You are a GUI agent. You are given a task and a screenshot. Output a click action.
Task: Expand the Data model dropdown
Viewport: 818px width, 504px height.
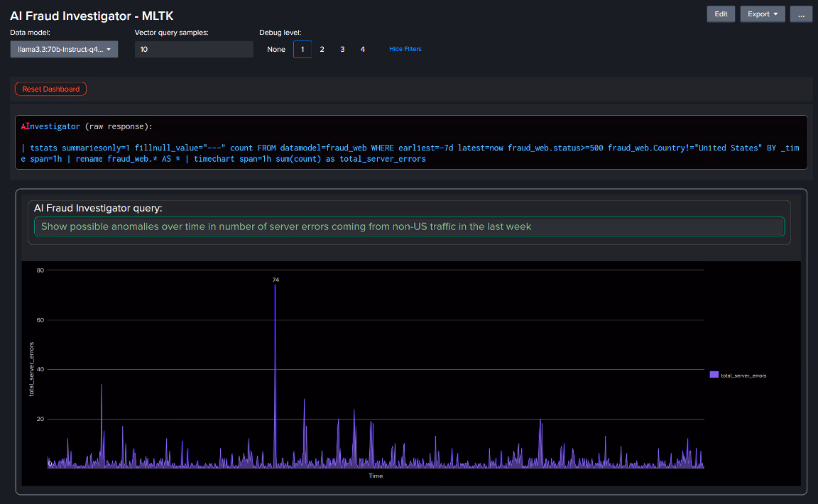[64, 49]
